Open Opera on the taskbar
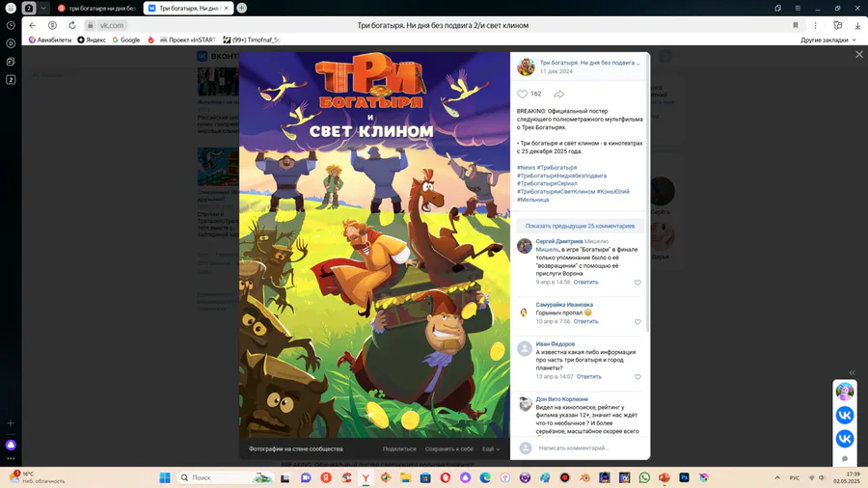The image size is (868, 488). pos(446,477)
